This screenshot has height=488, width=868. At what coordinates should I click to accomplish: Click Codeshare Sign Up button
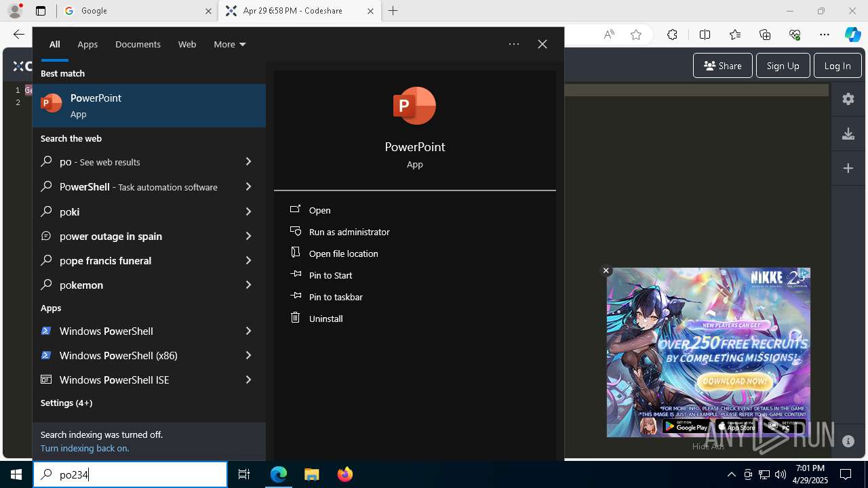point(783,66)
